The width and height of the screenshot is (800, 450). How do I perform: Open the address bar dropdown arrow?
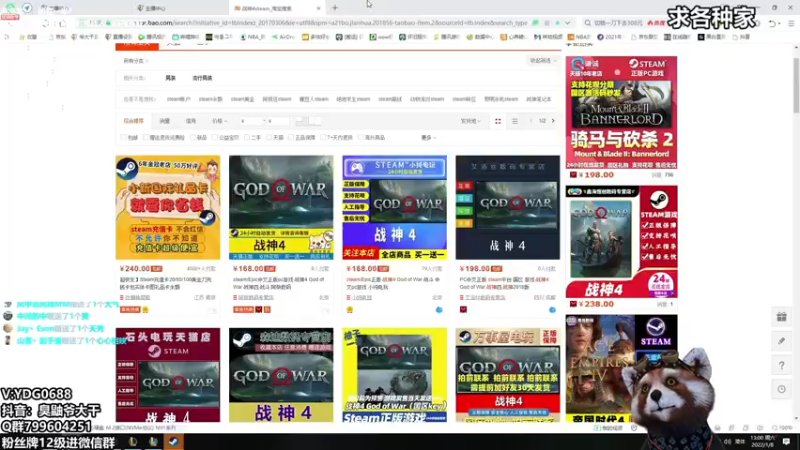tap(567, 23)
